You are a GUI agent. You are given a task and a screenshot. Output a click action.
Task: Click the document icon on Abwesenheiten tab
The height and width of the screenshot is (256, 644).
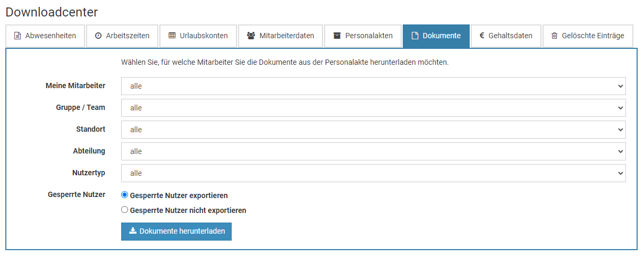pyautogui.click(x=18, y=36)
